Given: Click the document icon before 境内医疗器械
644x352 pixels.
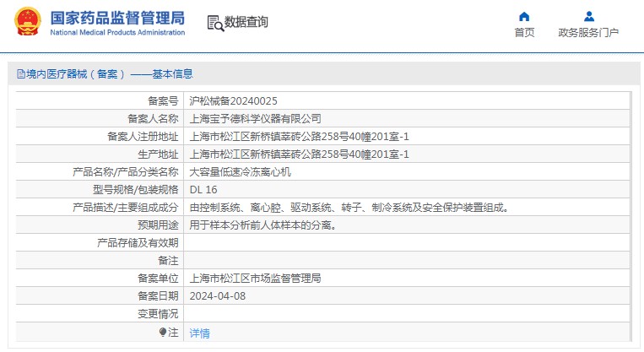Looking at the screenshot, I should click(20, 74).
